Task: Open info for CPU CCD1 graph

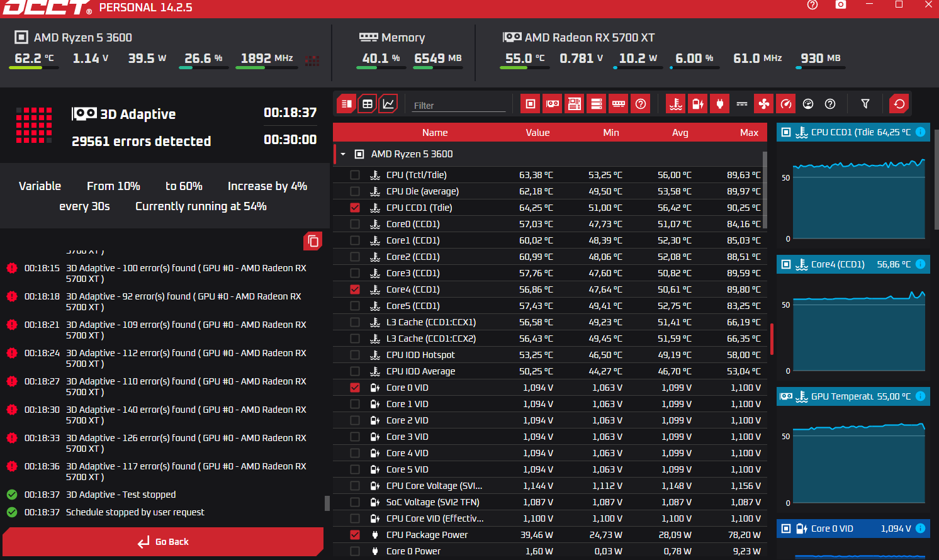Action: pos(920,132)
